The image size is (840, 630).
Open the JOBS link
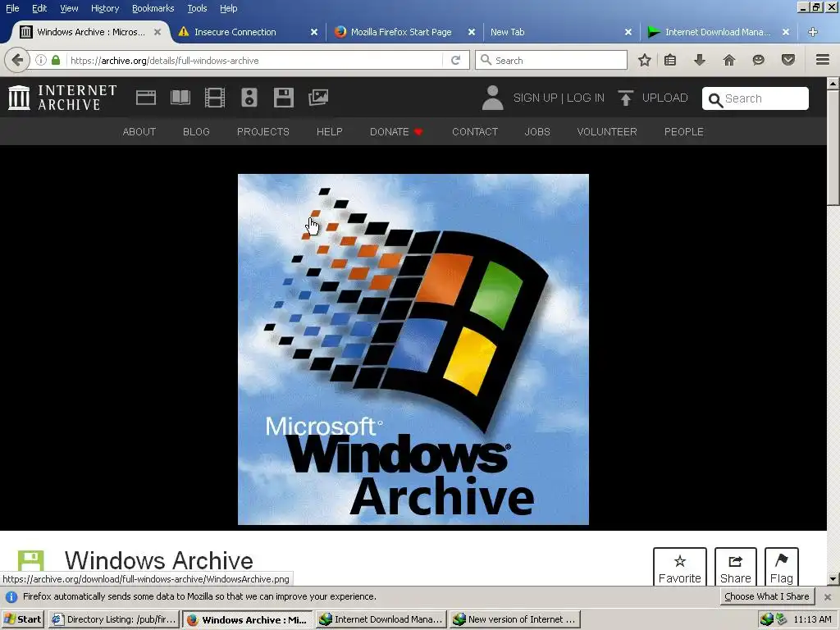pyautogui.click(x=537, y=132)
